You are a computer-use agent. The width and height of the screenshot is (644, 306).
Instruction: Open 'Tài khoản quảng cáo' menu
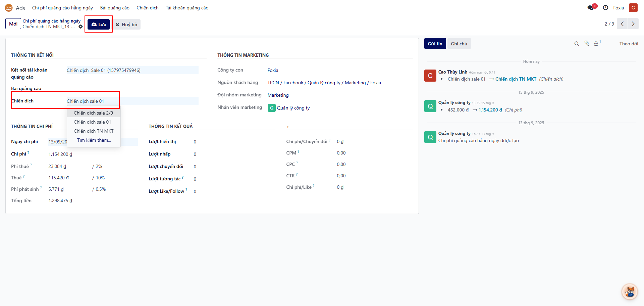click(187, 8)
